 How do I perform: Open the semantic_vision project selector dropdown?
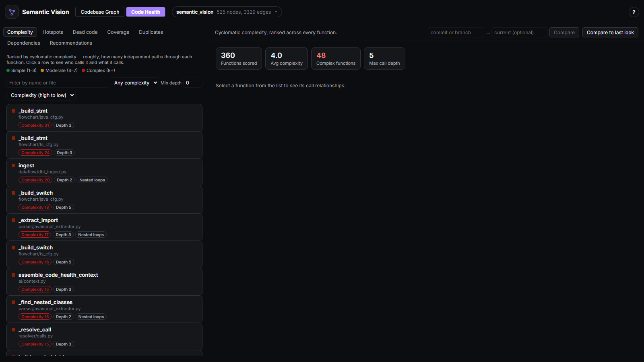click(227, 12)
